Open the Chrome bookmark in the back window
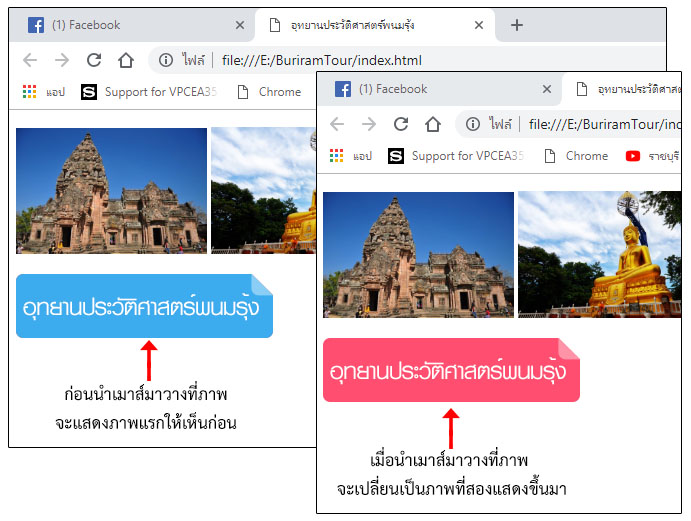This screenshot has width=691, height=521. point(269,92)
